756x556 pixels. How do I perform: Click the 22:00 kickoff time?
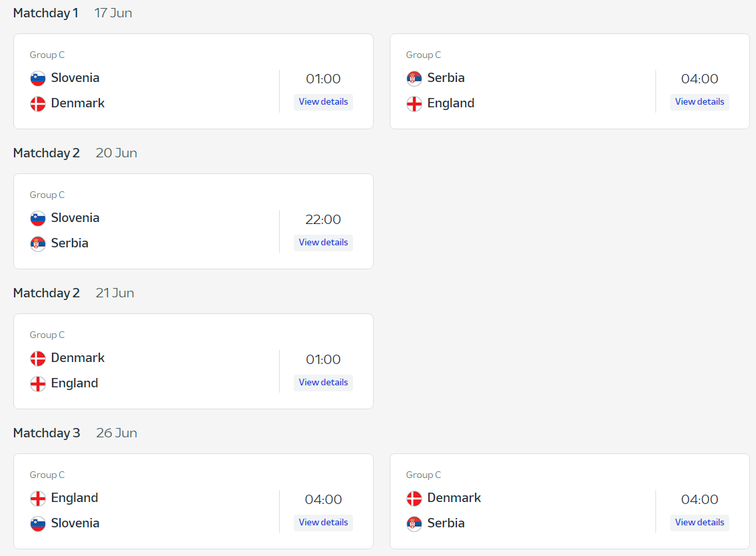[x=323, y=219]
